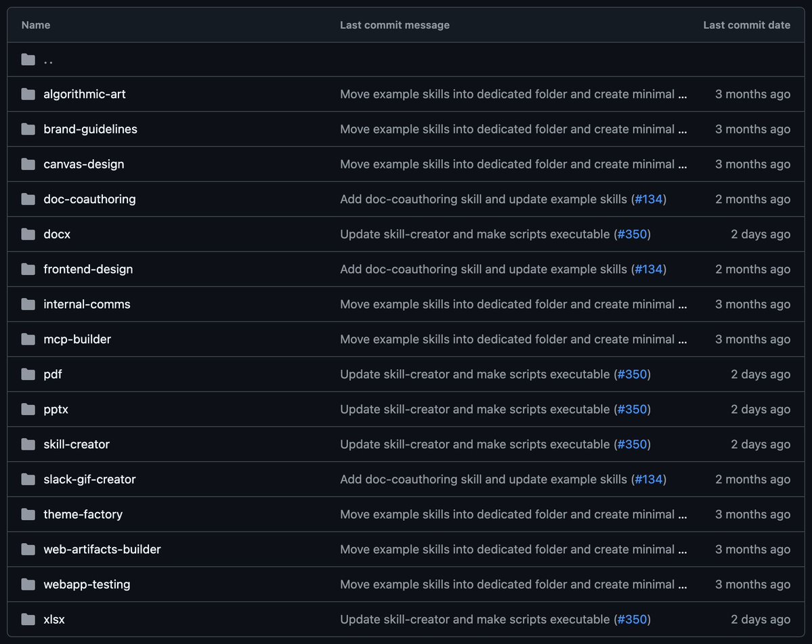This screenshot has height=644, width=812.
Task: Click the folder icon beside frontend-design
Action: (x=28, y=270)
